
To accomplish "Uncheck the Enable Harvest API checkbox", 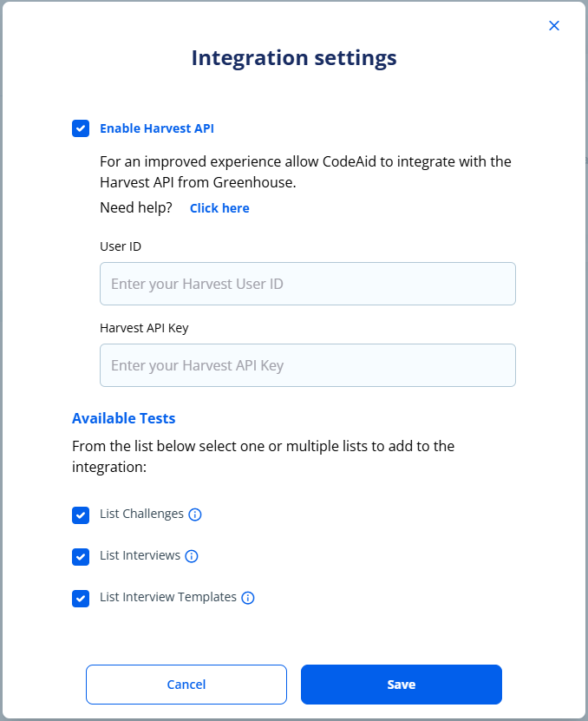I will click(81, 128).
